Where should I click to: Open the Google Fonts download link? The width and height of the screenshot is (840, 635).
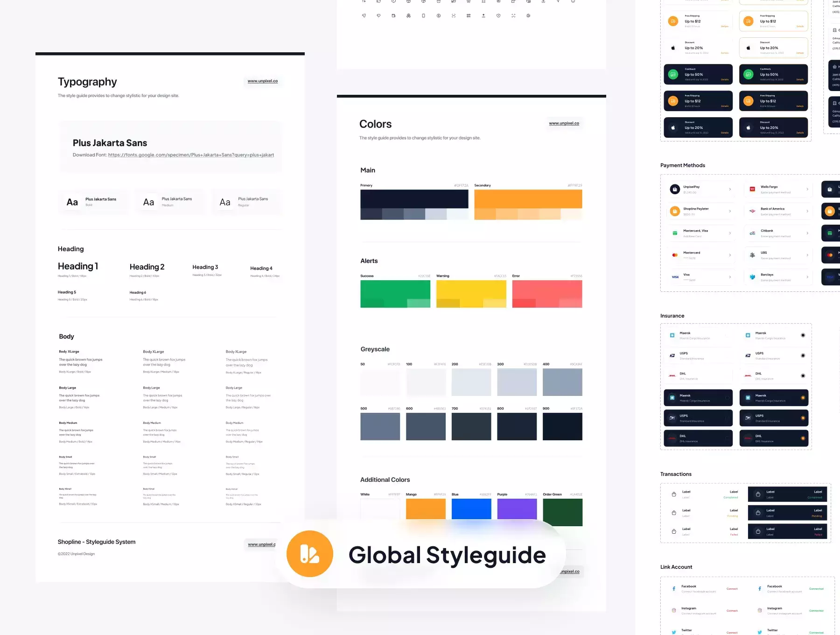pos(191,155)
